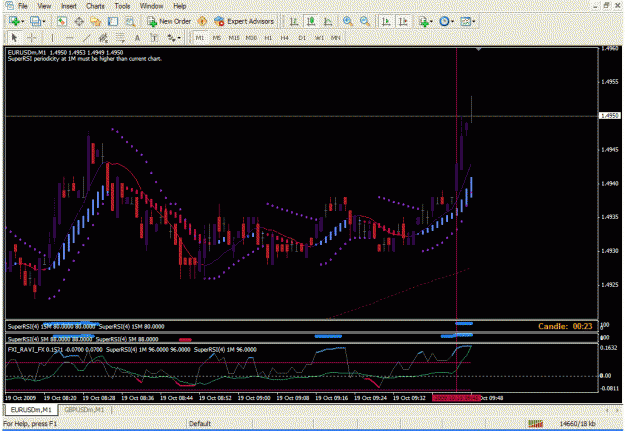Click the SuperRSI periodicity warning text
Screen dimensions: 625x431
pos(85,59)
